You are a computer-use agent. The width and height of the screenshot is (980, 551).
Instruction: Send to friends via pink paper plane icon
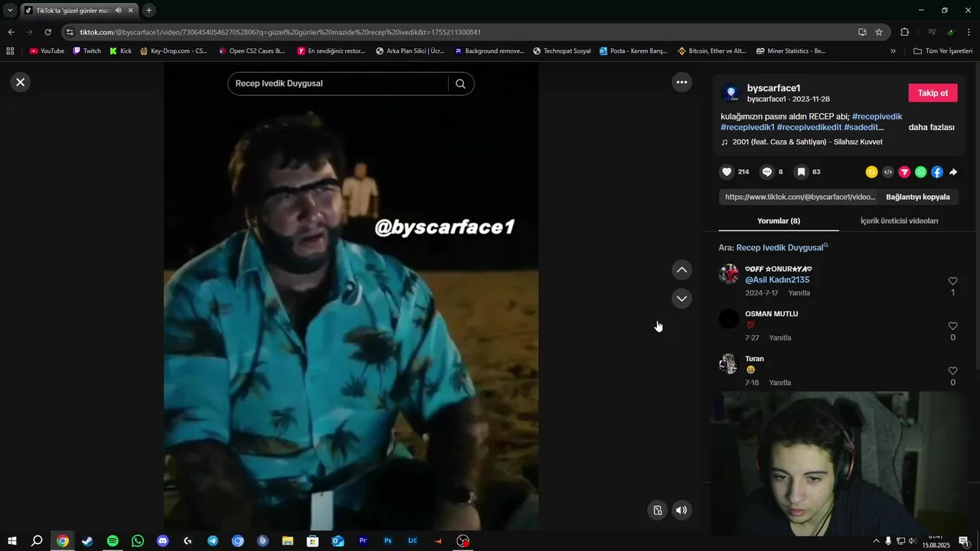[904, 172]
